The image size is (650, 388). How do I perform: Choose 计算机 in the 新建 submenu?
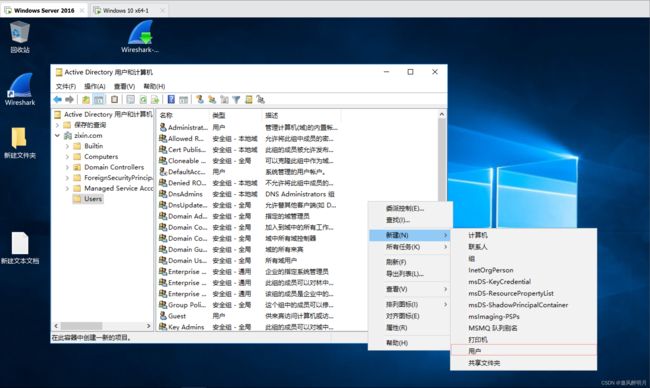(x=524, y=235)
